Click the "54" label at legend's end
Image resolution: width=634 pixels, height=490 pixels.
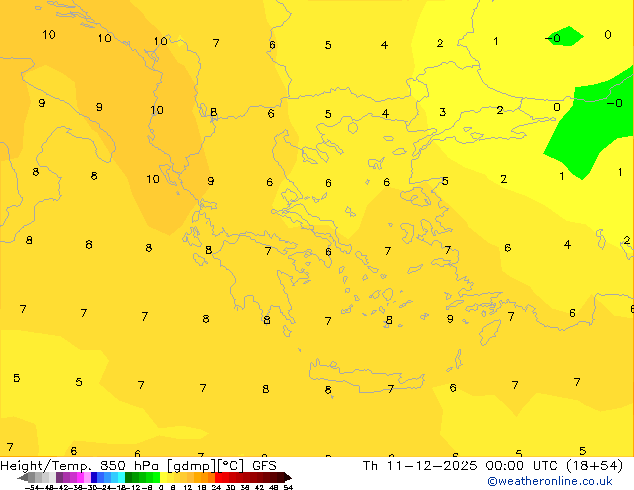pyautogui.click(x=288, y=487)
